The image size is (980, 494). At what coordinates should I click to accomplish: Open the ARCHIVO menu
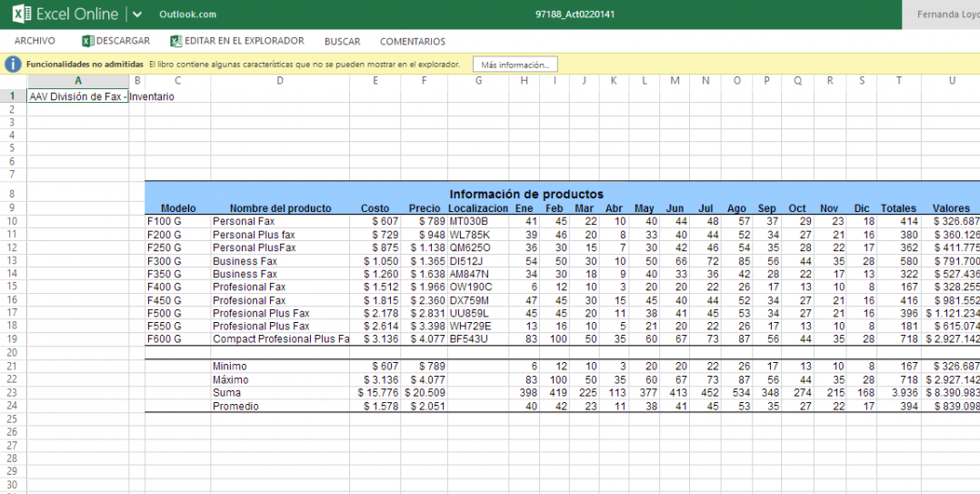coord(35,41)
